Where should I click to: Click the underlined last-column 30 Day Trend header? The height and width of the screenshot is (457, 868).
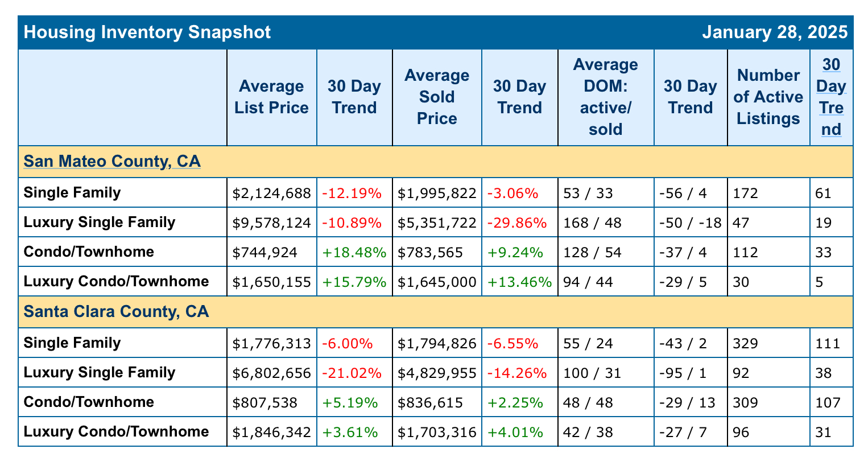click(831, 97)
